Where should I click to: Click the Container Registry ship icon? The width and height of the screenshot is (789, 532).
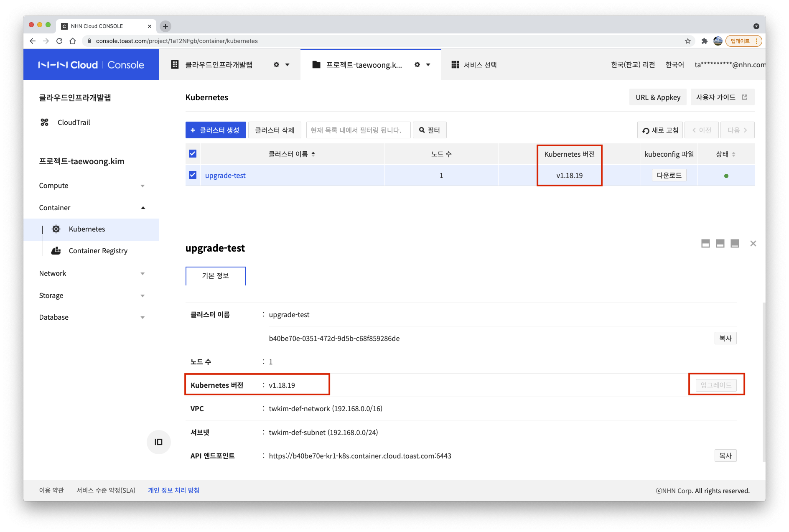(x=56, y=251)
